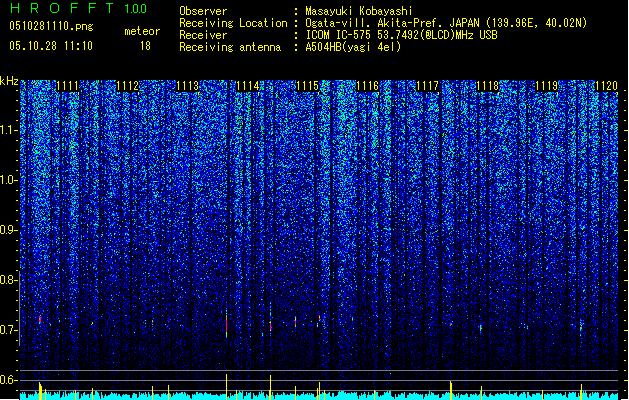Click the A504HB(yagi 4el) antenna text

[x=353, y=47]
